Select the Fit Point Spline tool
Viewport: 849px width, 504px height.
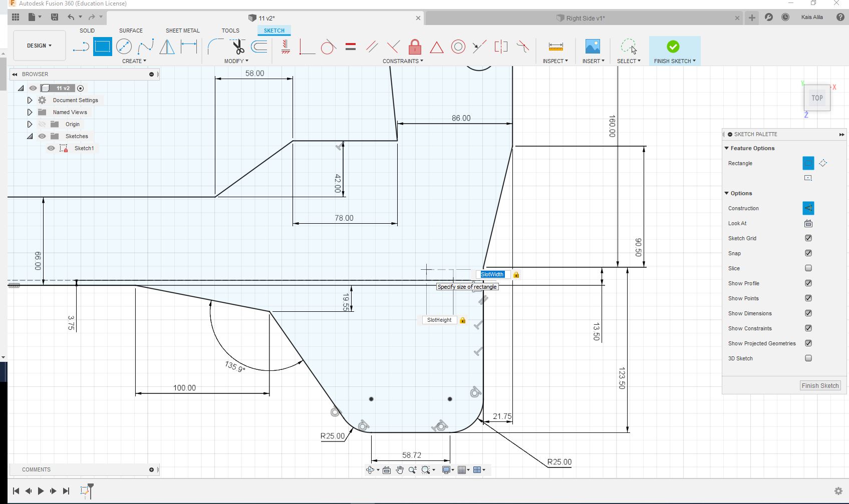(145, 47)
